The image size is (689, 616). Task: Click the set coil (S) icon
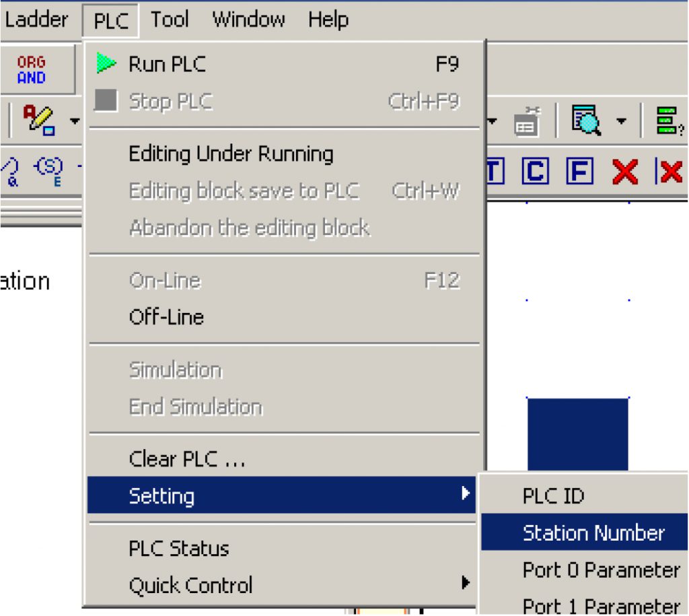coord(48,170)
